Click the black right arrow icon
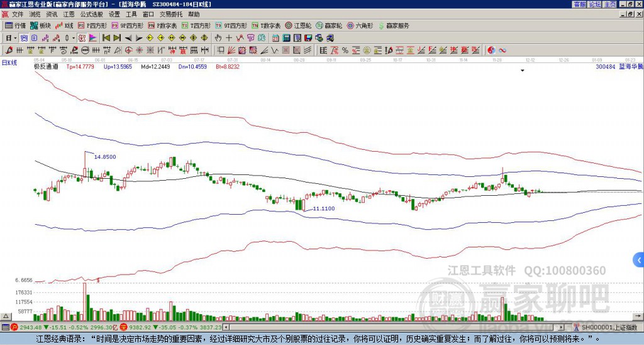Screen dimensions: 644x345 tap(139, 38)
